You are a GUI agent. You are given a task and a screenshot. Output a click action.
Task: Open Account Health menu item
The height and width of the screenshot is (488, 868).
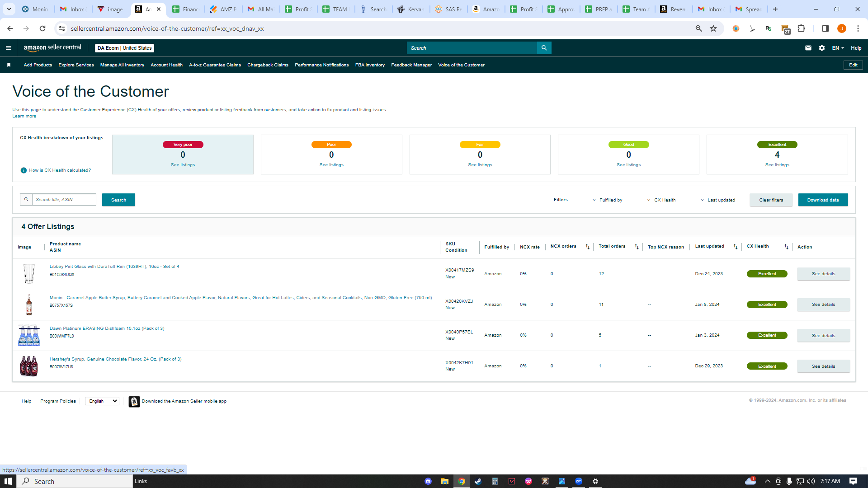(166, 65)
